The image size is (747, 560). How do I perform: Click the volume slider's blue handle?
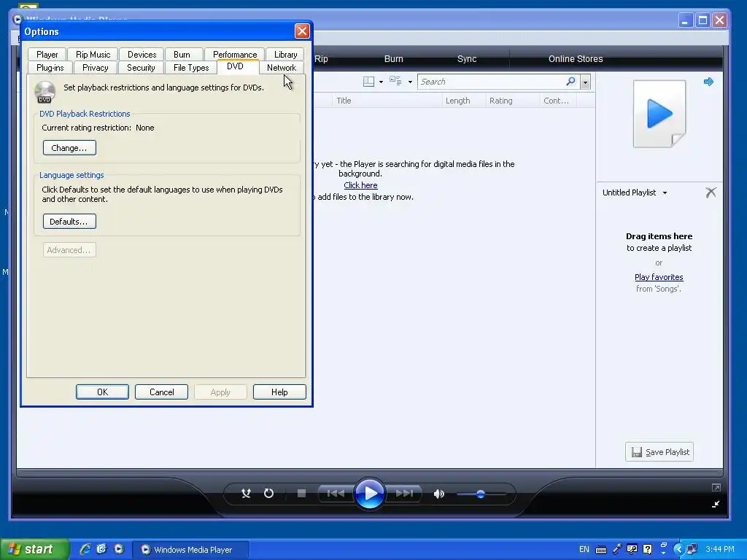481,494
